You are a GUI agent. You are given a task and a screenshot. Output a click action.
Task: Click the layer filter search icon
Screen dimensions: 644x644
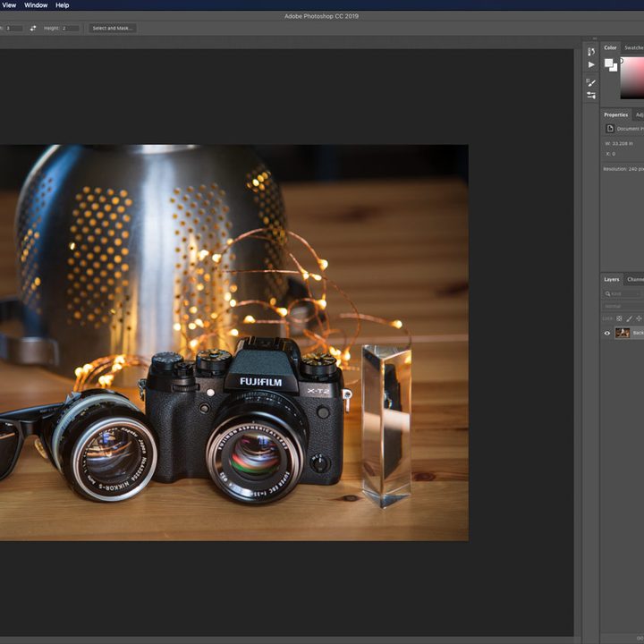[x=607, y=293]
